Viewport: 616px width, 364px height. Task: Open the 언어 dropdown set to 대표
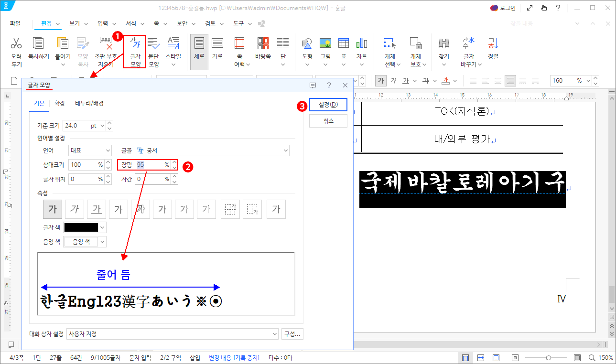89,150
